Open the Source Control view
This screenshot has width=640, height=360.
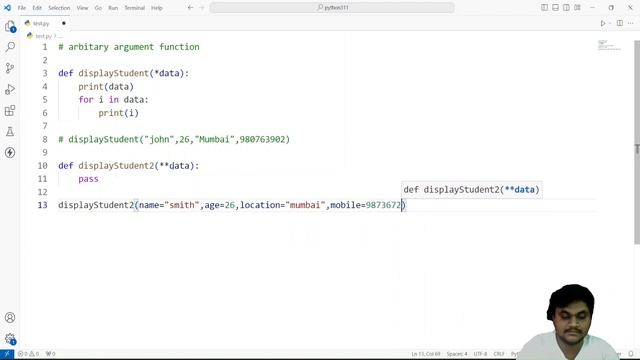tap(10, 68)
